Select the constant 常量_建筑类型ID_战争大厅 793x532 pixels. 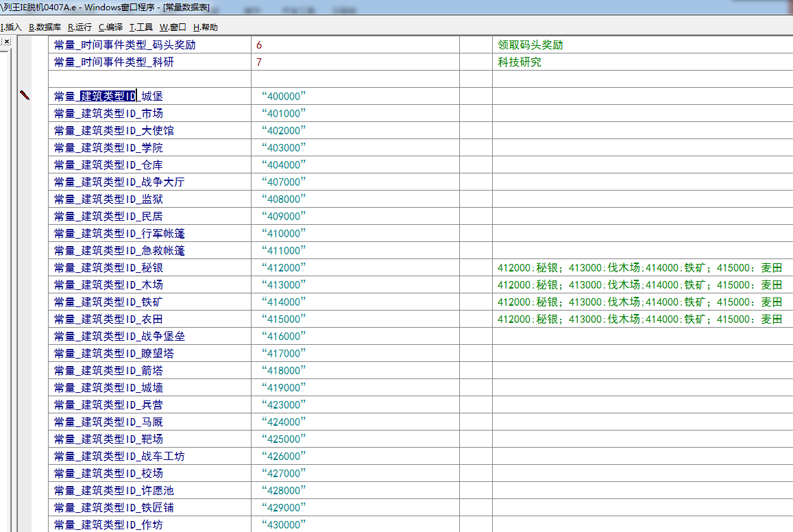(x=119, y=182)
